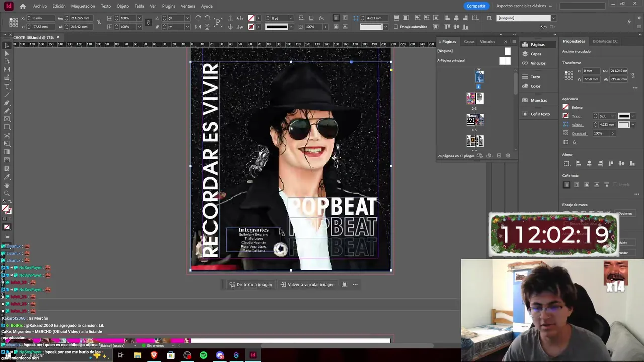This screenshot has width=644, height=362.
Task: Open the corner shape dropdown in Propiedades
Action: coord(633,125)
